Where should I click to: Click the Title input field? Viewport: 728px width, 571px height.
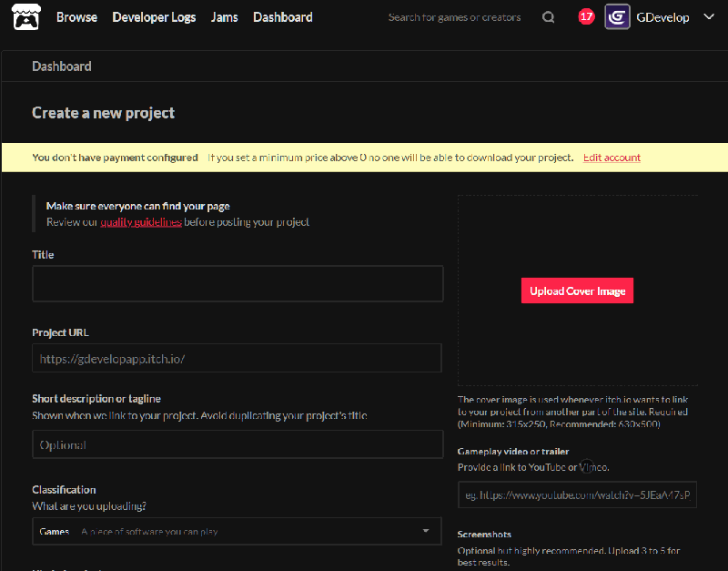point(237,283)
